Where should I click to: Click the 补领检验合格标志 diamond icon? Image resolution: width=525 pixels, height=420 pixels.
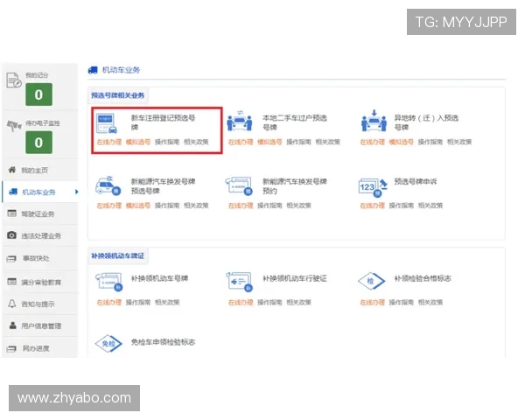[371, 281]
